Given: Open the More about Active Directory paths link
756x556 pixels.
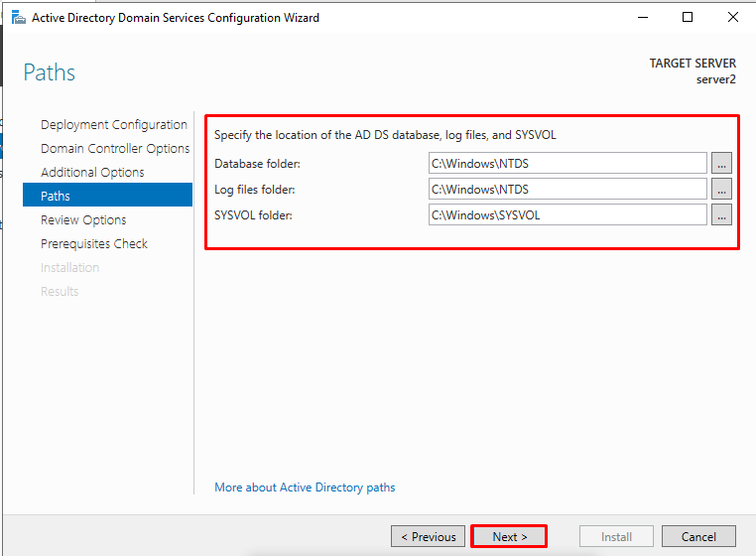Looking at the screenshot, I should (305, 487).
